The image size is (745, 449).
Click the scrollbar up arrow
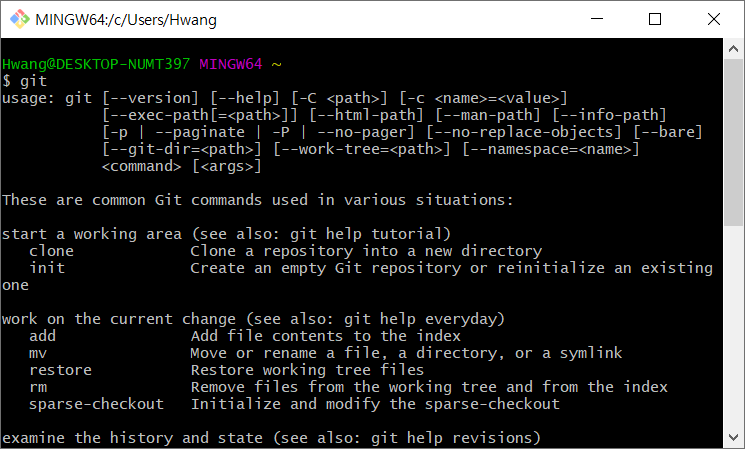pyautogui.click(x=733, y=49)
